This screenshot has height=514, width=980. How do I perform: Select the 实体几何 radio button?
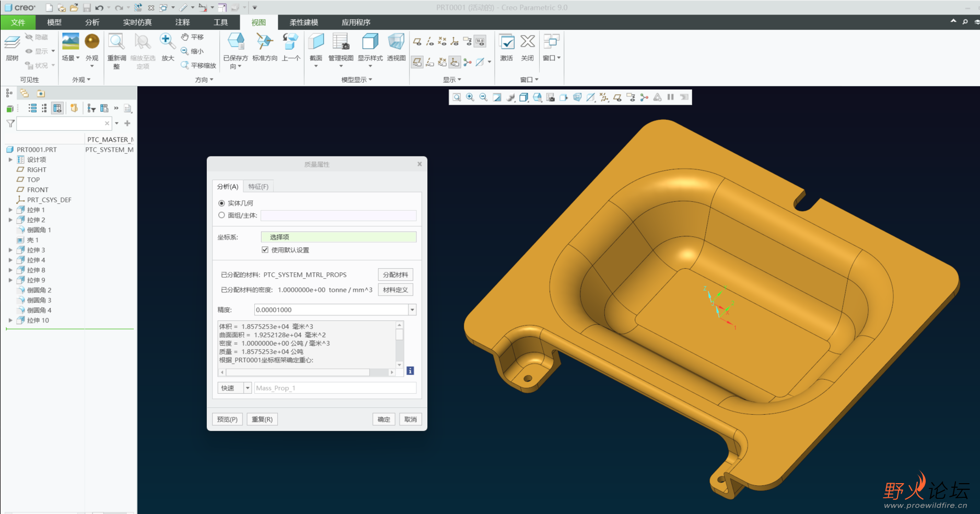(x=221, y=203)
